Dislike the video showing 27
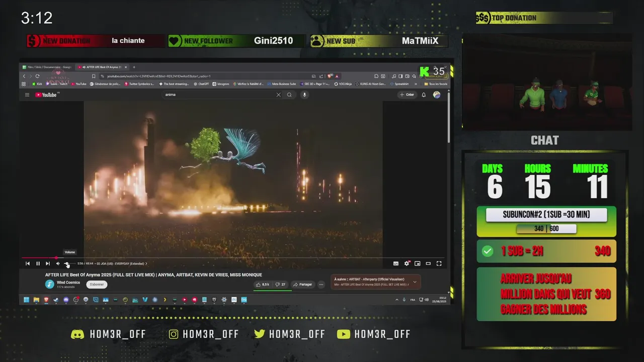Image resolution: width=644 pixels, height=362 pixels. [281, 285]
